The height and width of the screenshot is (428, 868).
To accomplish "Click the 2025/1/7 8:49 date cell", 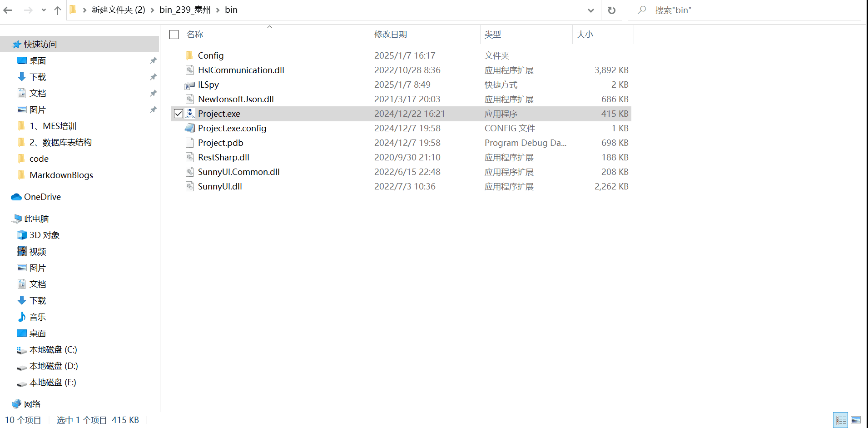I will [402, 85].
